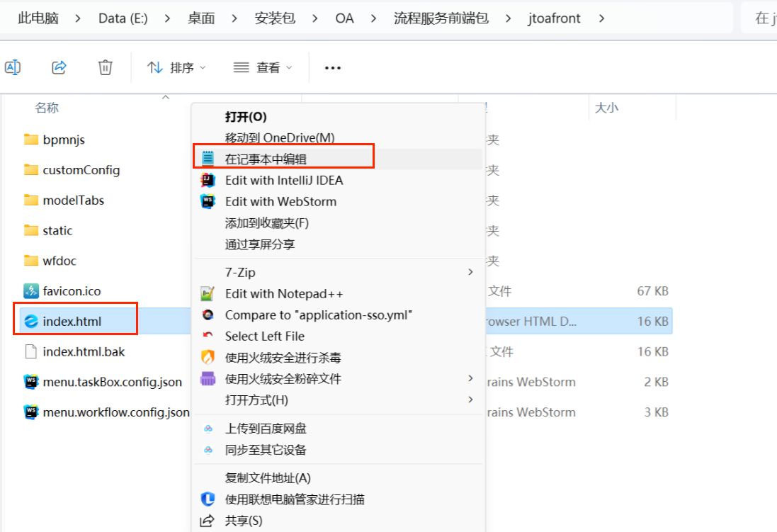Click the Share icon in toolbar
The height and width of the screenshot is (532, 777).
(x=59, y=67)
